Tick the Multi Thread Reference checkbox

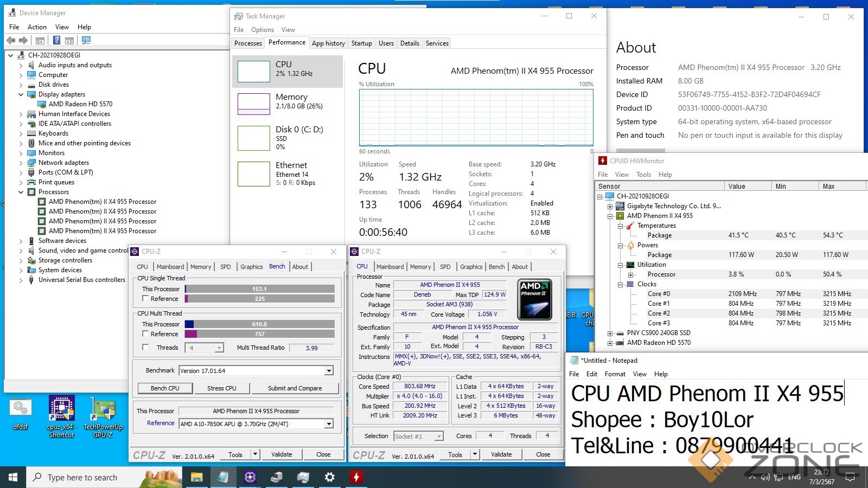[145, 334]
